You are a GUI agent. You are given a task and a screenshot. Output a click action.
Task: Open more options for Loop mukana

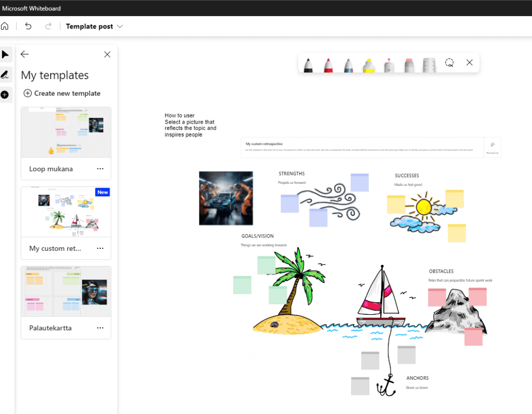point(100,169)
